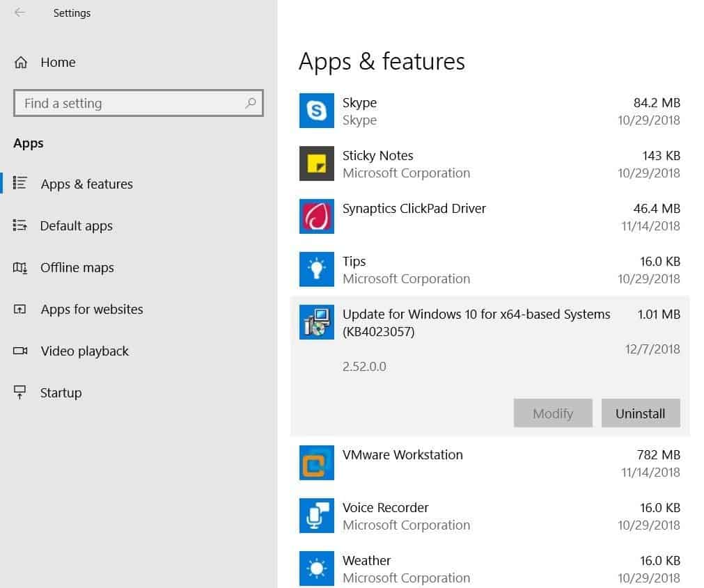This screenshot has height=588, width=704.
Task: Click the Windows 10 update installer icon
Action: 317,322
